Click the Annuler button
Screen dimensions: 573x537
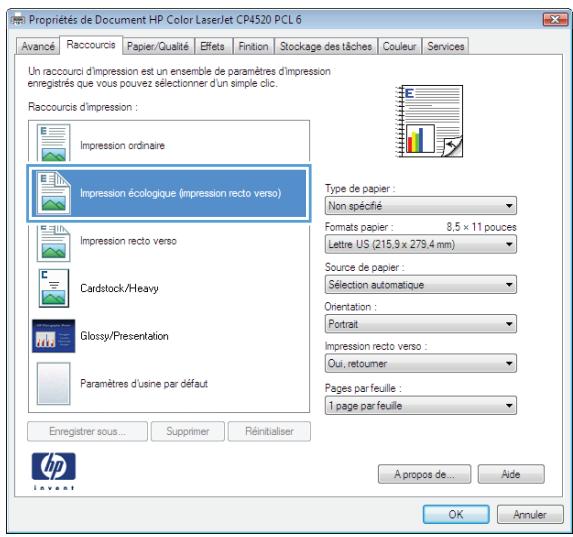click(530, 514)
